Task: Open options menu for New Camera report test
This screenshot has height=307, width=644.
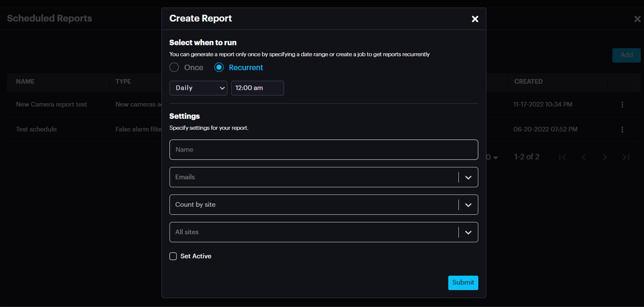Action: point(622,105)
